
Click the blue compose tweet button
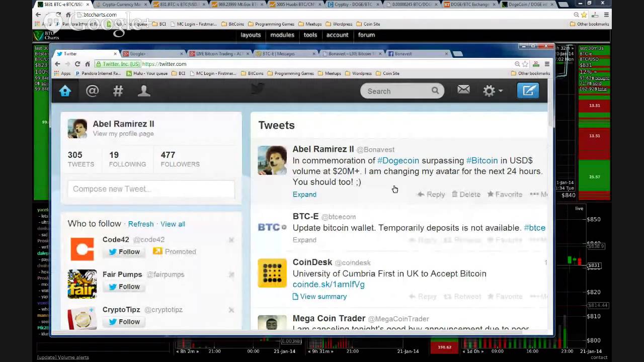click(x=528, y=90)
